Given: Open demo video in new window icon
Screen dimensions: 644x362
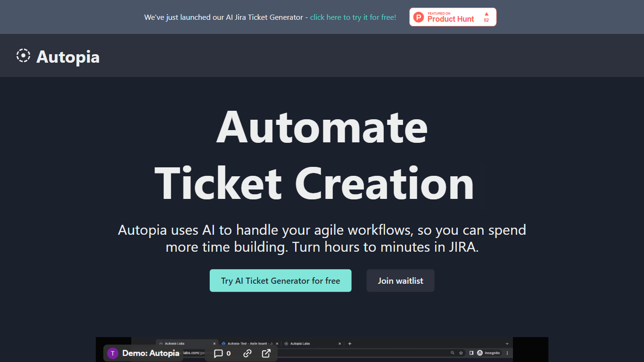Looking at the screenshot, I should pyautogui.click(x=266, y=353).
